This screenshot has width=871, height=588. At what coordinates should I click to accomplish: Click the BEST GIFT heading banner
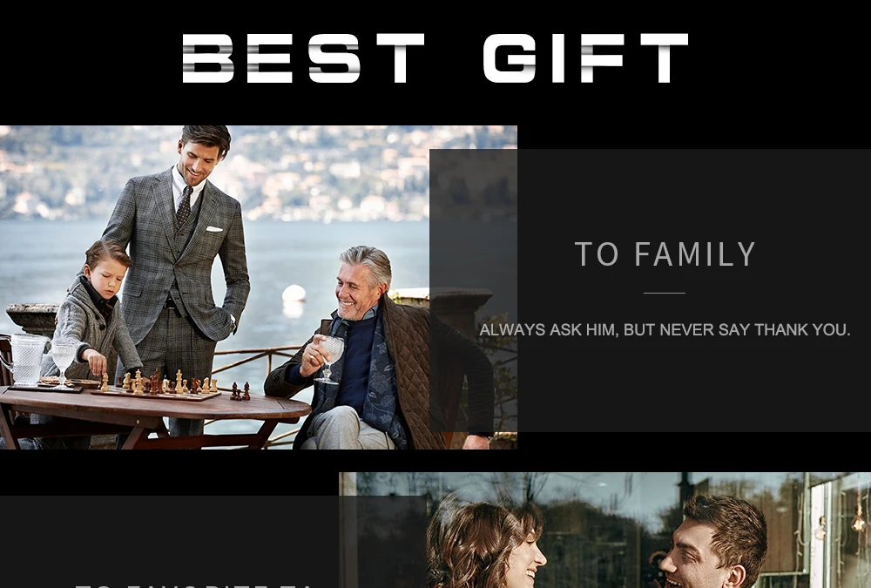click(x=435, y=57)
